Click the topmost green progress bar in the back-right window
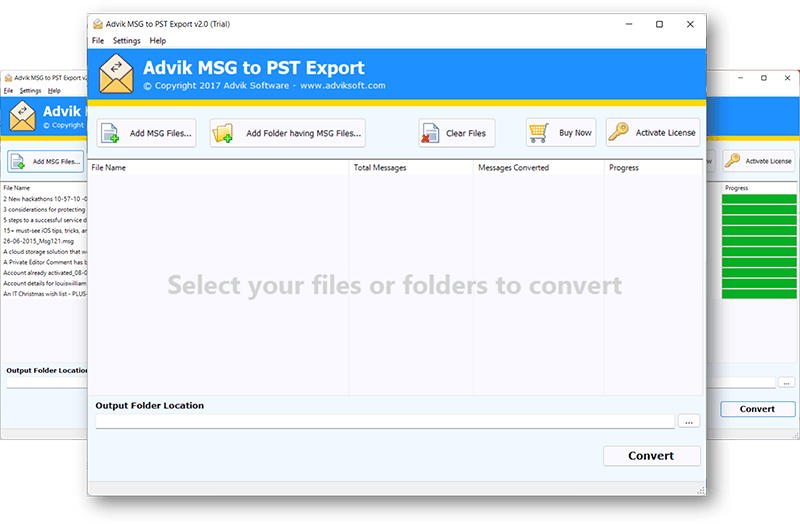This screenshot has height=524, width=800. pyautogui.click(x=759, y=199)
